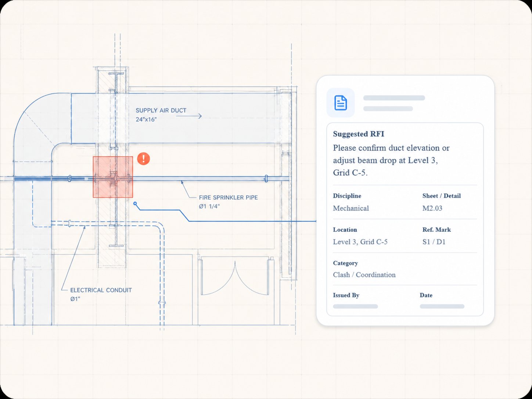The image size is (532, 399).
Task: Select the red highlighted clash region
Action: click(x=113, y=177)
